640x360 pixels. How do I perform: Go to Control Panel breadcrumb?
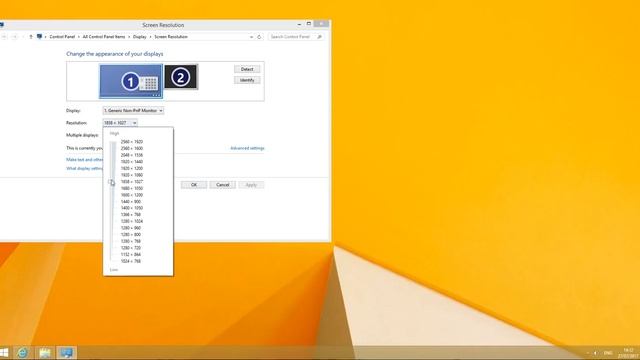(x=62, y=37)
